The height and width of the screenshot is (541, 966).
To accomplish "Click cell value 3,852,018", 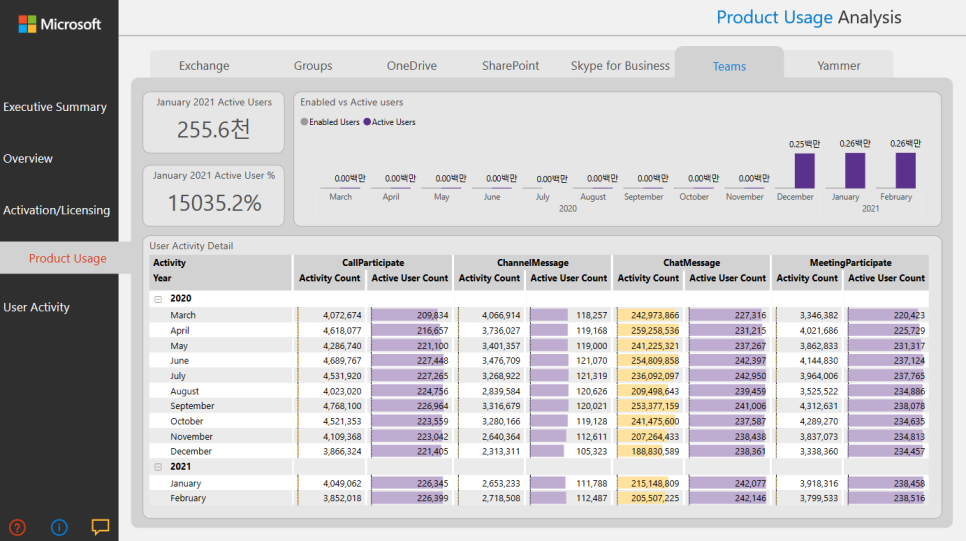I will (x=342, y=498).
